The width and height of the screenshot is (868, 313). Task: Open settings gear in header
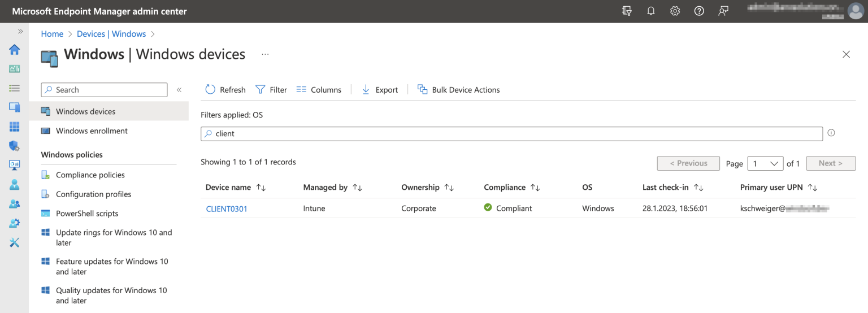pyautogui.click(x=675, y=11)
